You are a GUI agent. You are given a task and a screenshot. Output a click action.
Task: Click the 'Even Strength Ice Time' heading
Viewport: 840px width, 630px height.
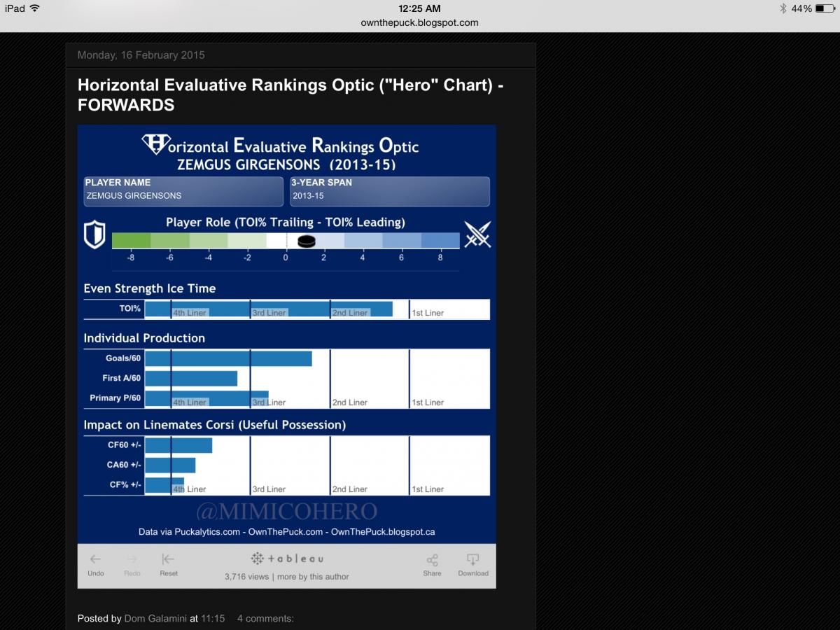click(x=150, y=288)
